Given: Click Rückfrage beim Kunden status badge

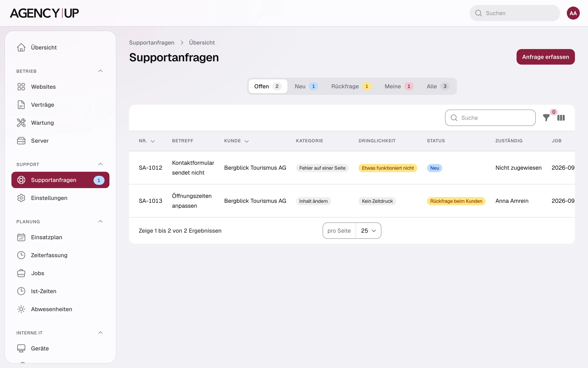Looking at the screenshot, I should [456, 201].
